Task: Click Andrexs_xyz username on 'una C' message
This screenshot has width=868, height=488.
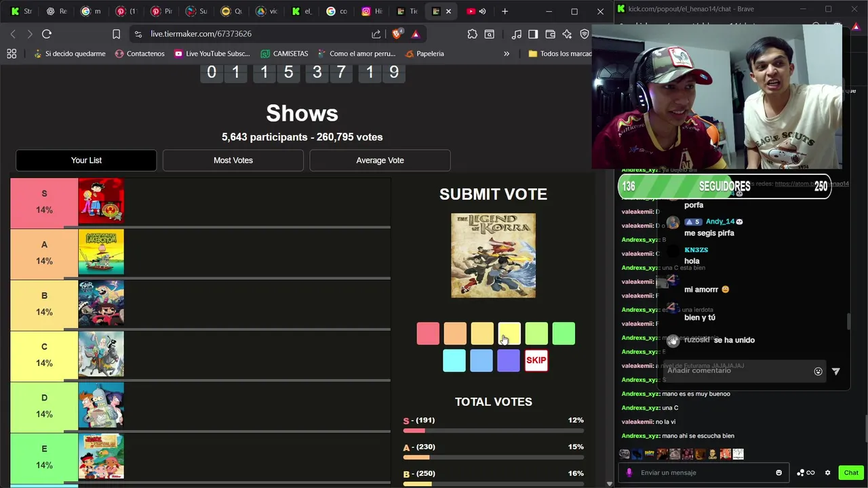Action: (x=640, y=408)
